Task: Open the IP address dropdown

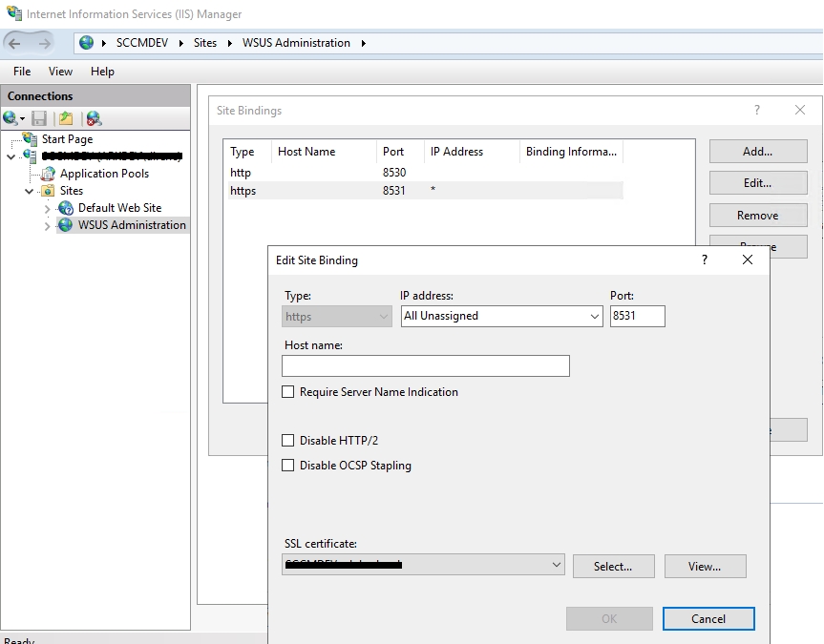Action: (501, 316)
